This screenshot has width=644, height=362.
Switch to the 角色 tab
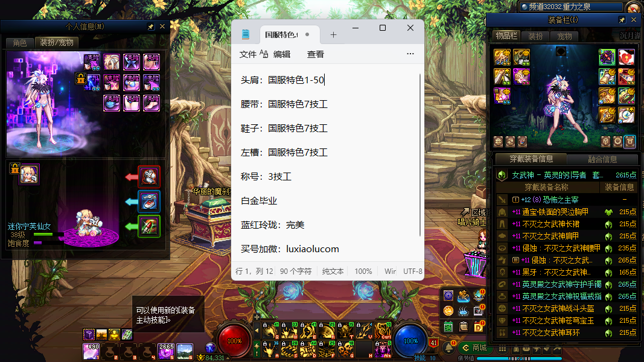tap(20, 43)
